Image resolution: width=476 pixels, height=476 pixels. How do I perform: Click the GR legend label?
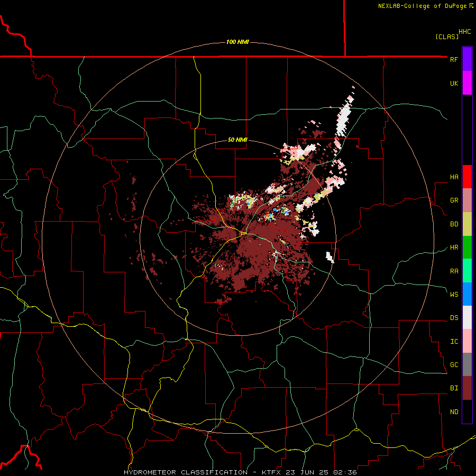click(x=454, y=200)
